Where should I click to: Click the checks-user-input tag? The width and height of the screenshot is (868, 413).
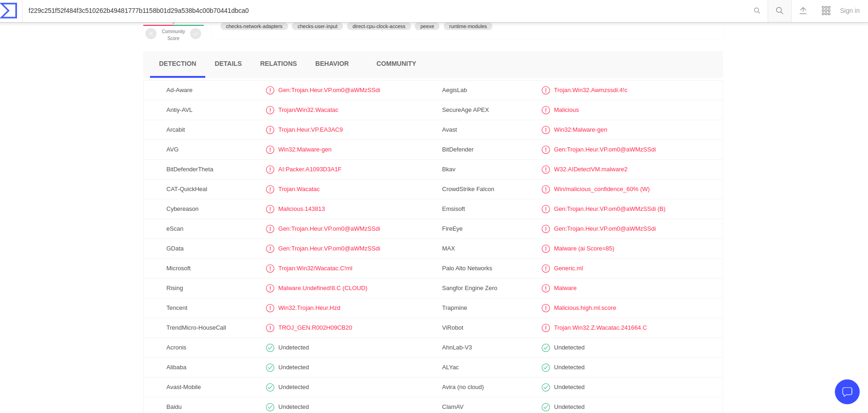318,26
